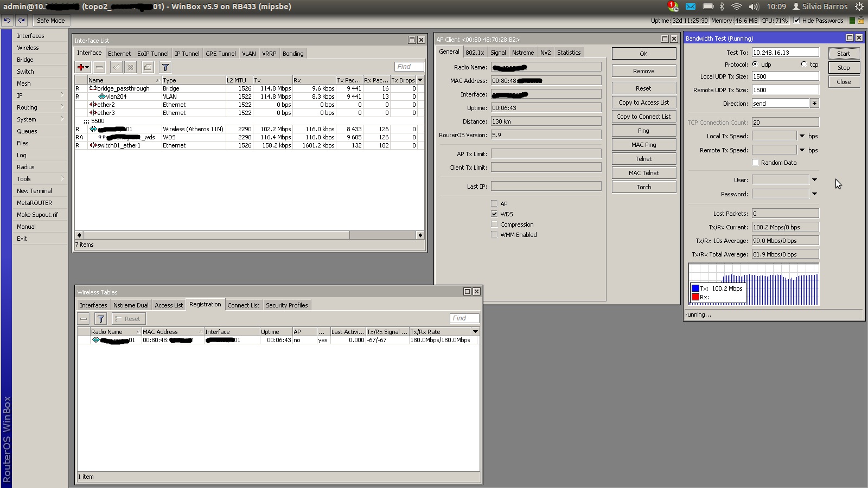The height and width of the screenshot is (488, 868).
Task: Click the battery indicator in system tray
Action: tap(708, 7)
